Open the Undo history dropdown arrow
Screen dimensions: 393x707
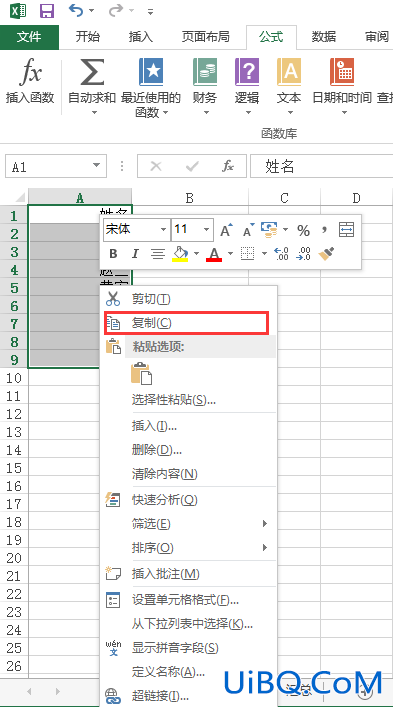click(91, 10)
